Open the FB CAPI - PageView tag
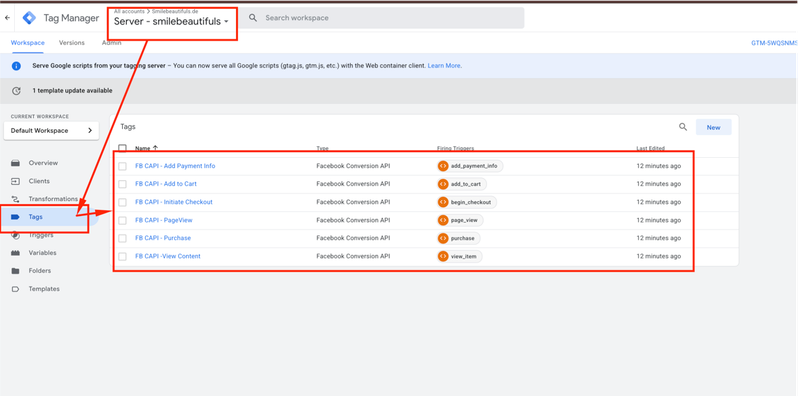The width and height of the screenshot is (798, 396). click(163, 220)
